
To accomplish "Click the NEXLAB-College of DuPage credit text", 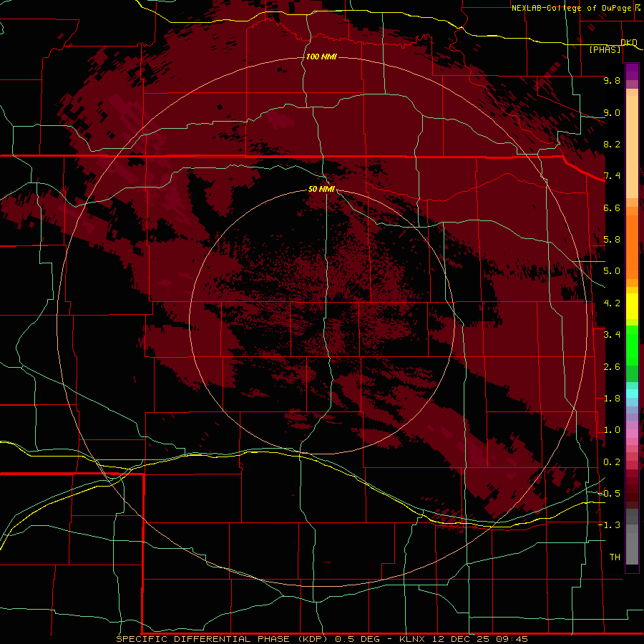I will tap(572, 8).
